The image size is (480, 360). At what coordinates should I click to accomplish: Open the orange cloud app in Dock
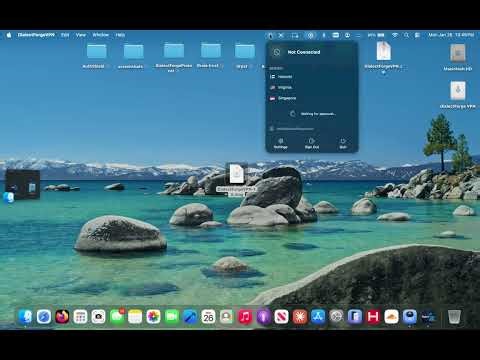click(391, 317)
